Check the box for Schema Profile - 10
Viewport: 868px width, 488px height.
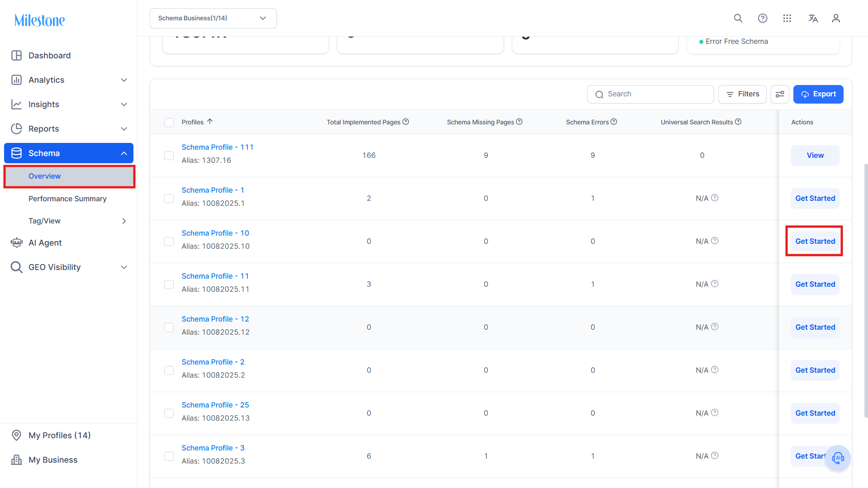[x=169, y=242]
